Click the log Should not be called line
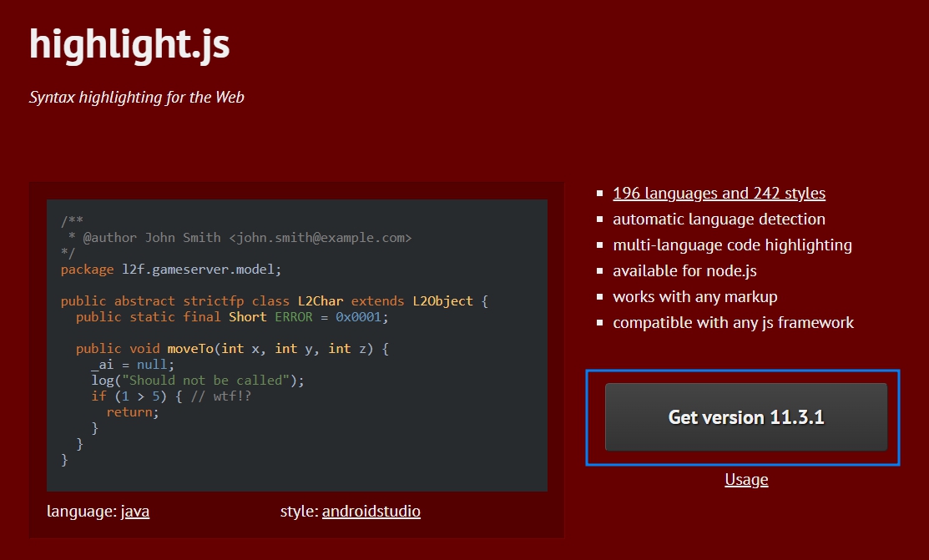Image resolution: width=929 pixels, height=560 pixels. tap(197, 381)
